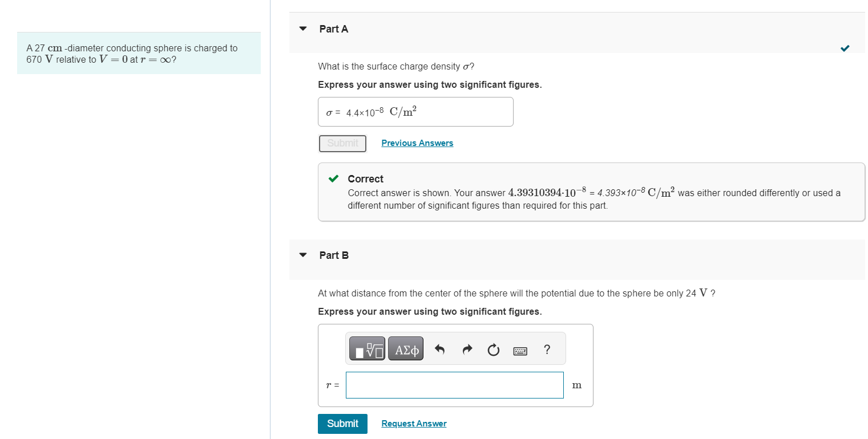Reset the answer with circular arrow icon

[494, 349]
